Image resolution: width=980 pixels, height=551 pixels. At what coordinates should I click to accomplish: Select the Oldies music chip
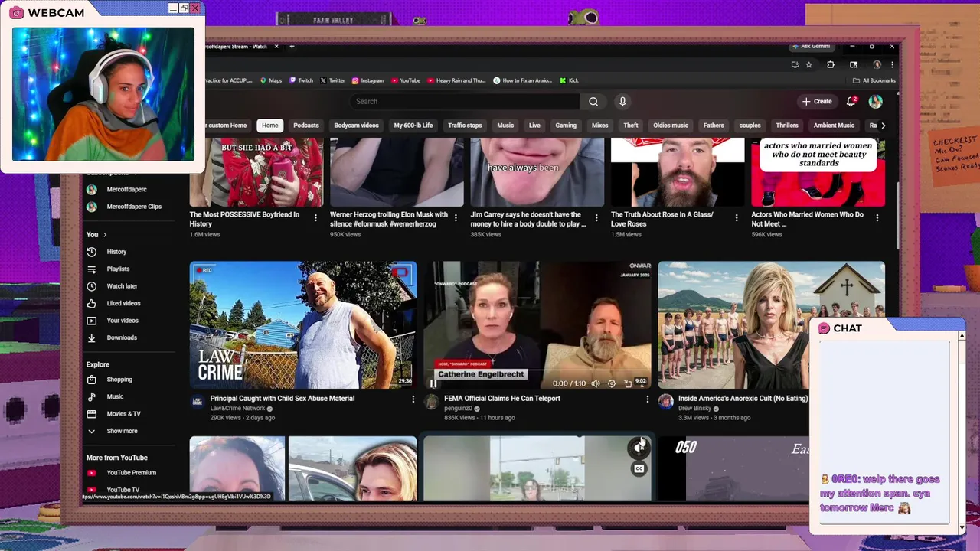click(x=671, y=126)
